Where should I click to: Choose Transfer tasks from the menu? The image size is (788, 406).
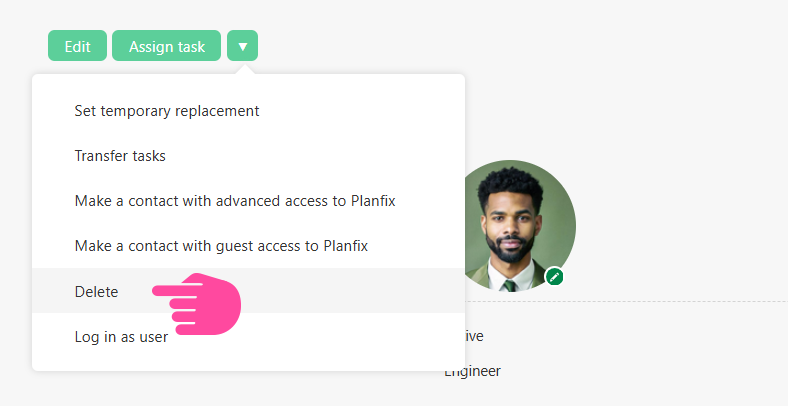pyautogui.click(x=120, y=156)
